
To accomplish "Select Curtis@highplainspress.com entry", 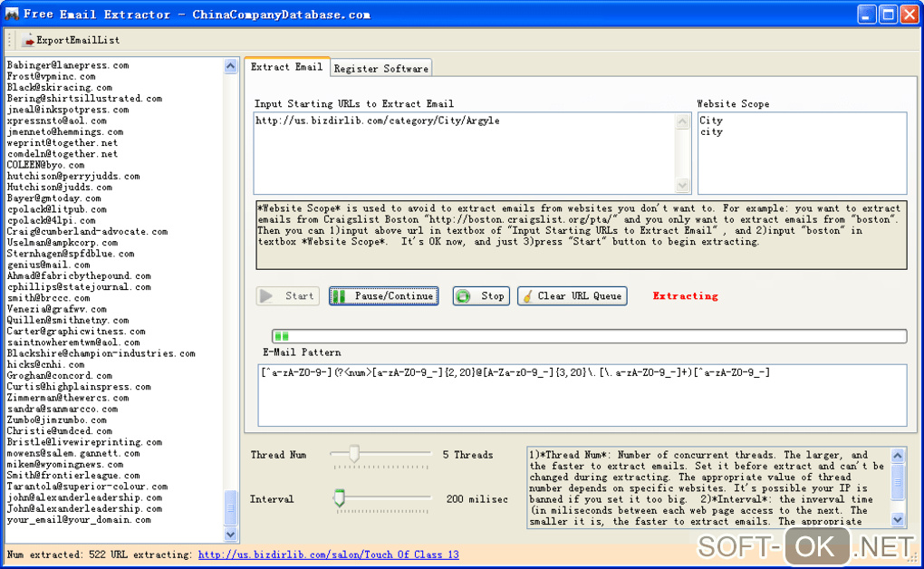I will point(79,387).
